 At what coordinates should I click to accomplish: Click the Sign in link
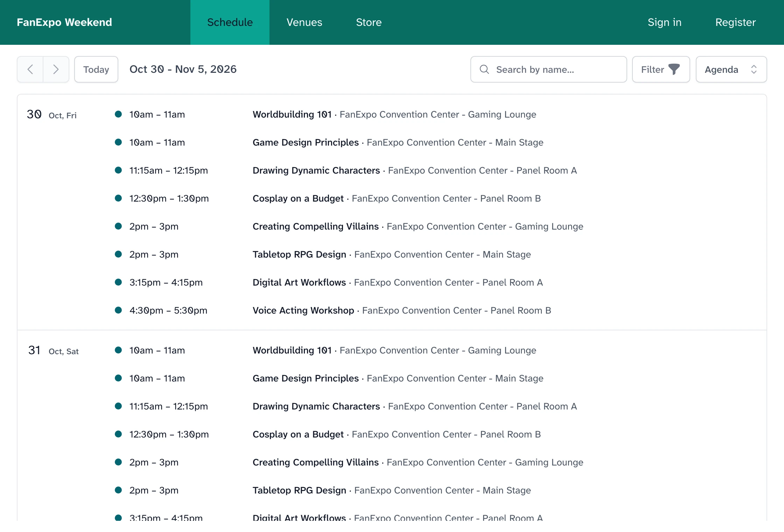click(x=664, y=22)
